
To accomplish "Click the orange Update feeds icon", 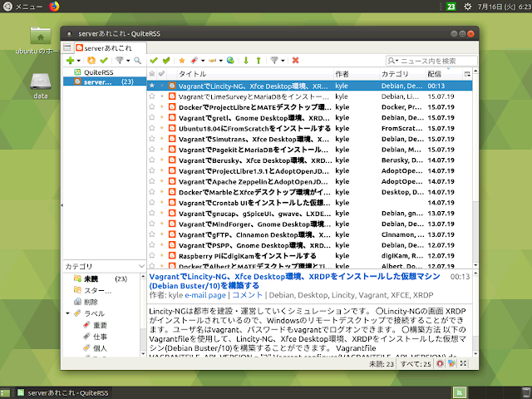I will [x=91, y=61].
